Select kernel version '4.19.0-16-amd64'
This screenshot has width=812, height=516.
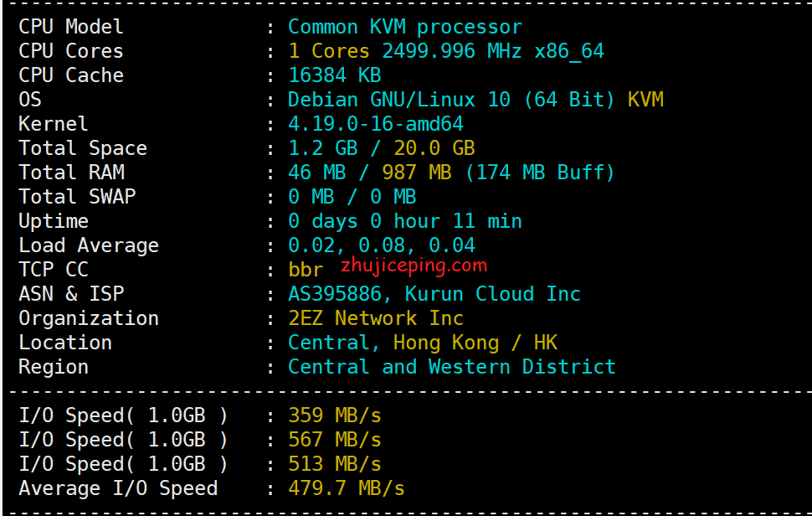(376, 124)
